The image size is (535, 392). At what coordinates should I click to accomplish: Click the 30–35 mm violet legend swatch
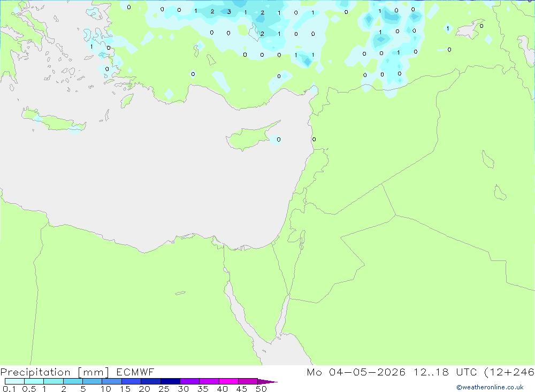point(190,381)
